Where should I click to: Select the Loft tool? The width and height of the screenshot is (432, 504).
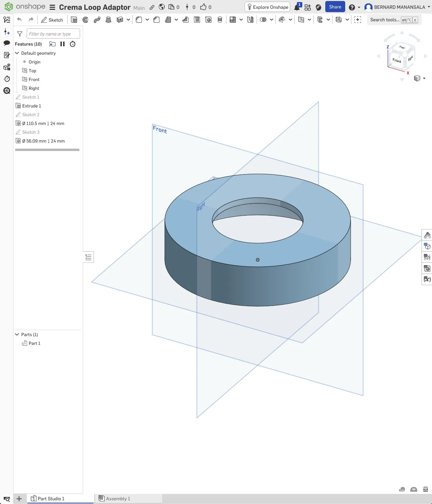[x=108, y=20]
